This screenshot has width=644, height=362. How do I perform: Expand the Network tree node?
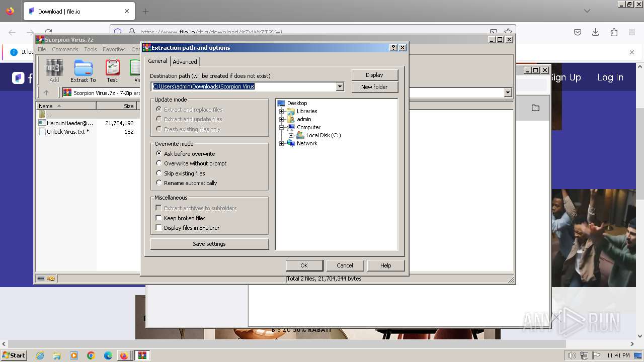(x=282, y=143)
